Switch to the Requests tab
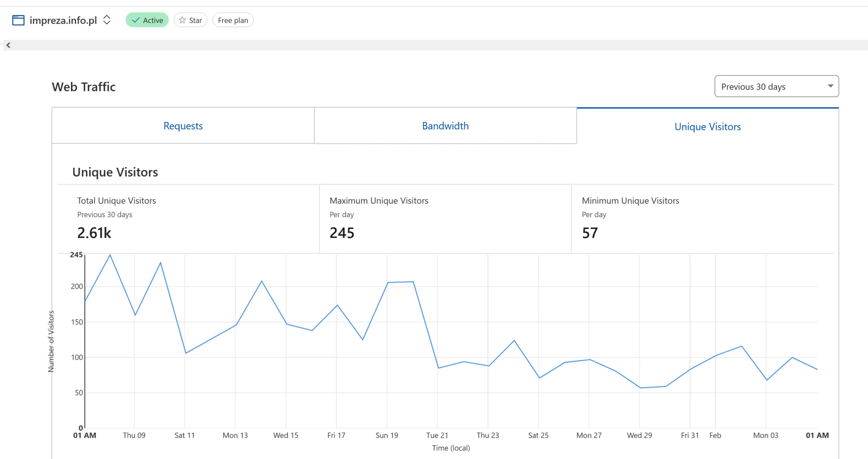Viewport: 868px width, 459px height. tap(183, 126)
